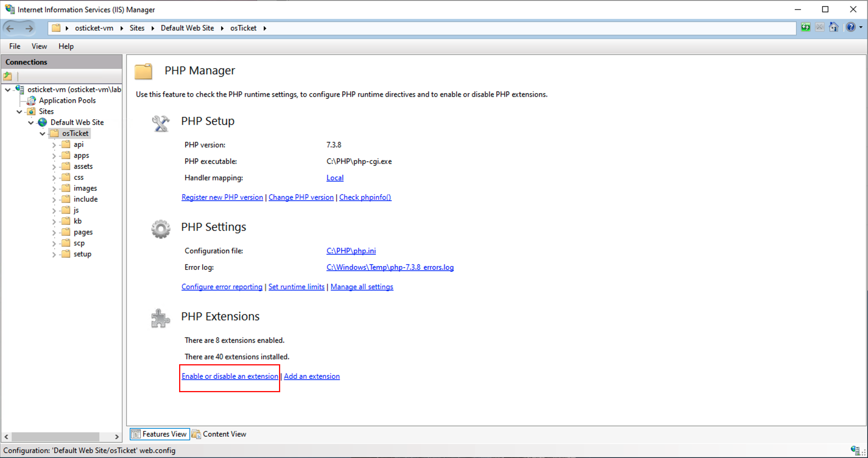Click the Stop icon in address toolbar

coord(820,27)
